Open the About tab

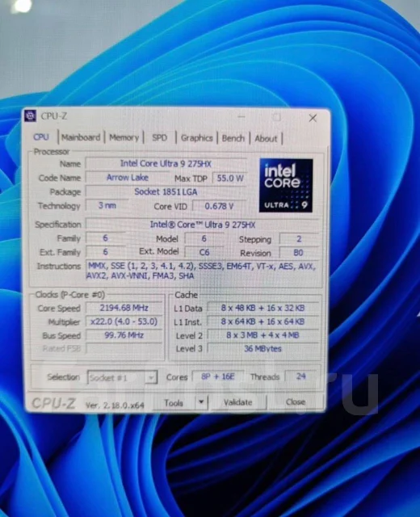[266, 139]
